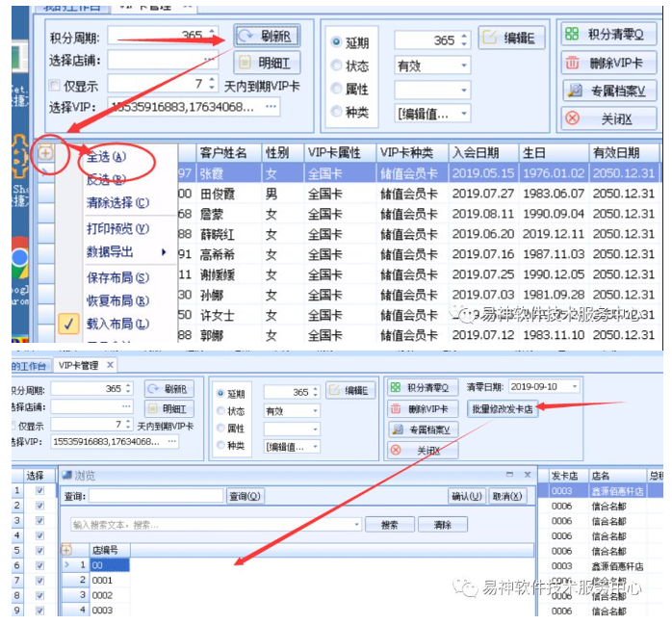Screen dimensions: 672x625
Task: Click 刷新R refresh button in upper window
Action: click(x=267, y=37)
